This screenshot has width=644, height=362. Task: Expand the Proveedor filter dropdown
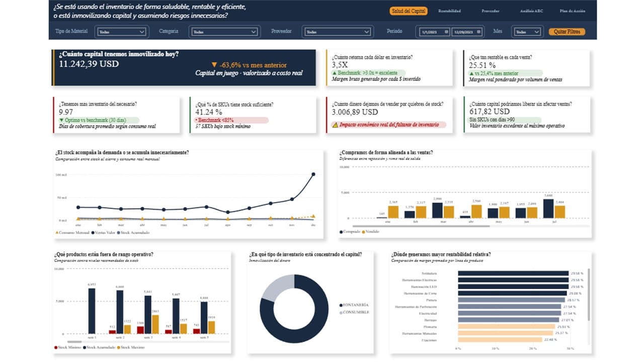[338, 32]
